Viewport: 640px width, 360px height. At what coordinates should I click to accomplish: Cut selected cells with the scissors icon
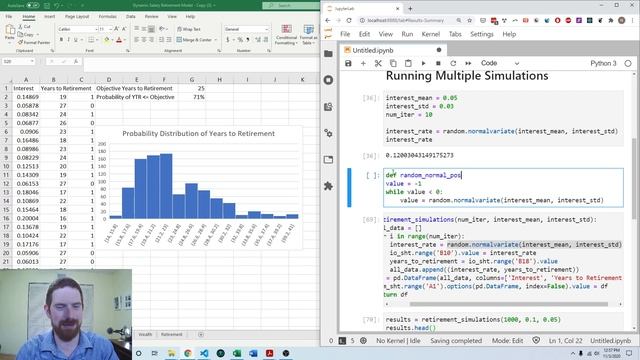point(378,63)
